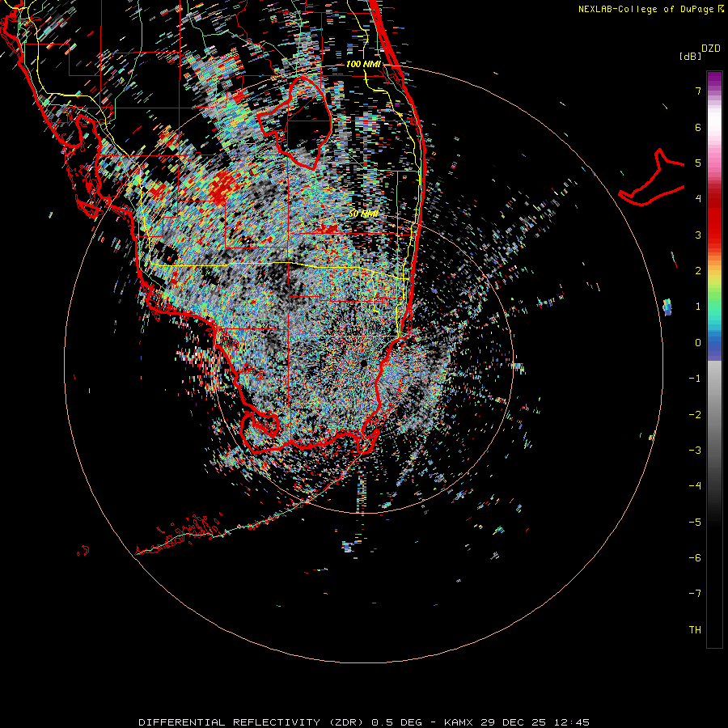This screenshot has height=728, width=728.
Task: Click the -6 value on color scale
Action: tap(695, 558)
